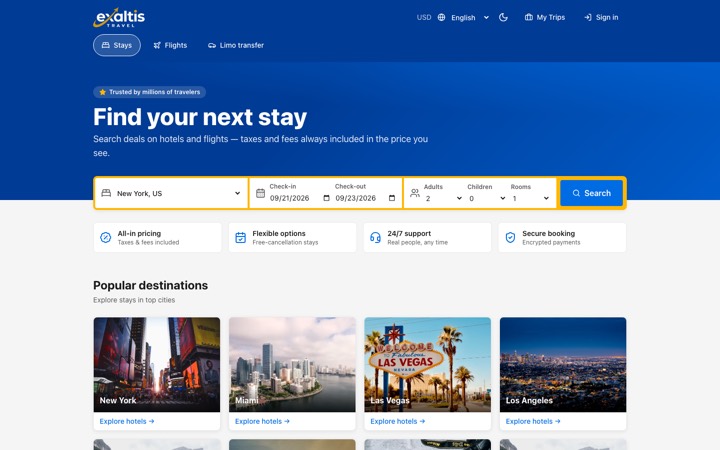Switch to the Limo transfer tab
The image size is (720, 450).
point(236,45)
